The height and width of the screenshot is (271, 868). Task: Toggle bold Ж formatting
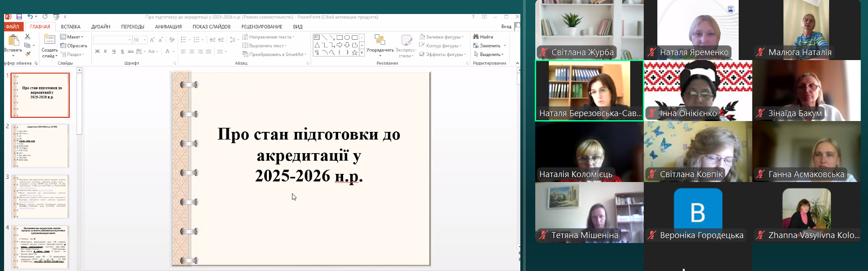tap(97, 51)
